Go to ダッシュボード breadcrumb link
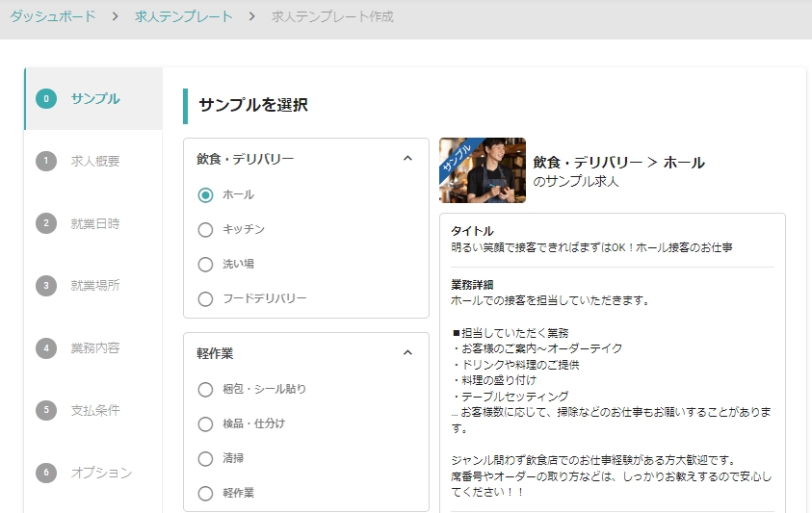812x513 pixels. click(53, 16)
